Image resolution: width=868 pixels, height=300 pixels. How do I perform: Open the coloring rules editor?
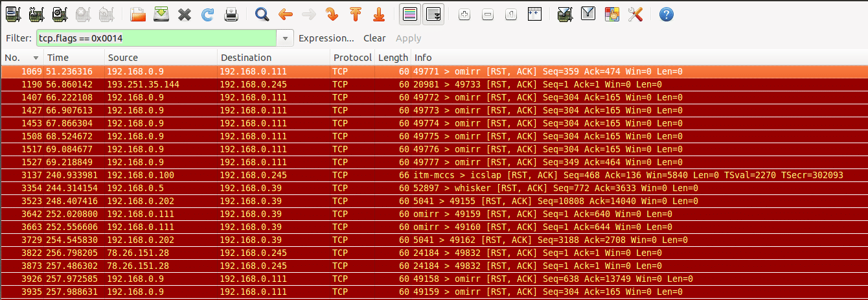coord(611,14)
